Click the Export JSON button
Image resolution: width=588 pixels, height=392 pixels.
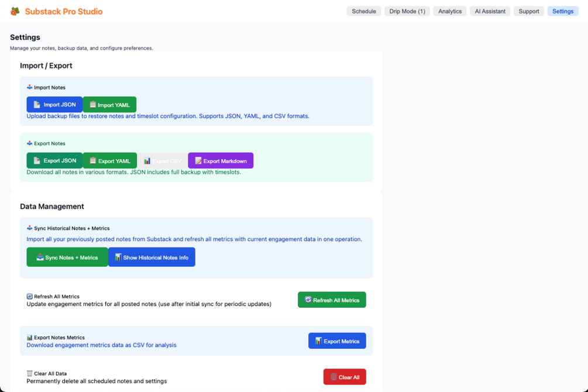click(x=54, y=160)
